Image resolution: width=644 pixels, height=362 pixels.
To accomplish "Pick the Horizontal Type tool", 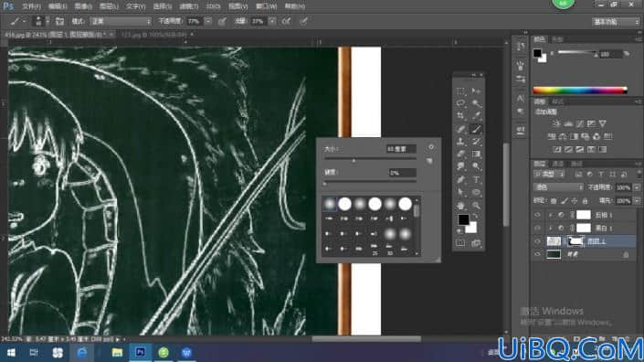I will coord(476,179).
